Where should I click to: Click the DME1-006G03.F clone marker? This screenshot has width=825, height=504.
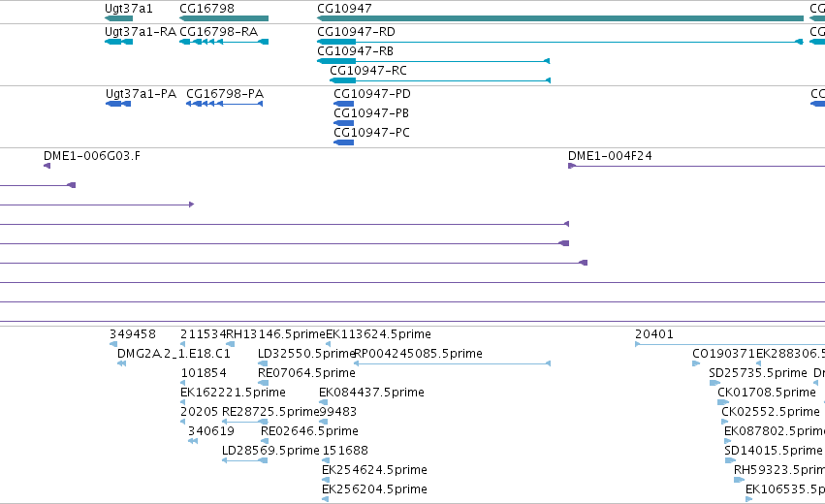coord(47,166)
